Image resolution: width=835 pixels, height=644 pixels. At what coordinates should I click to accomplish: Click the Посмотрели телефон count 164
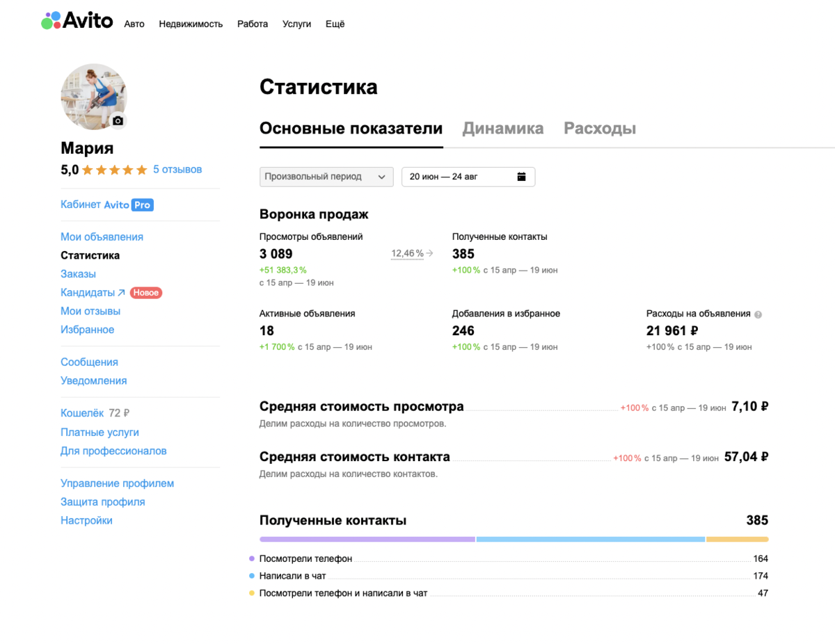pyautogui.click(x=761, y=558)
